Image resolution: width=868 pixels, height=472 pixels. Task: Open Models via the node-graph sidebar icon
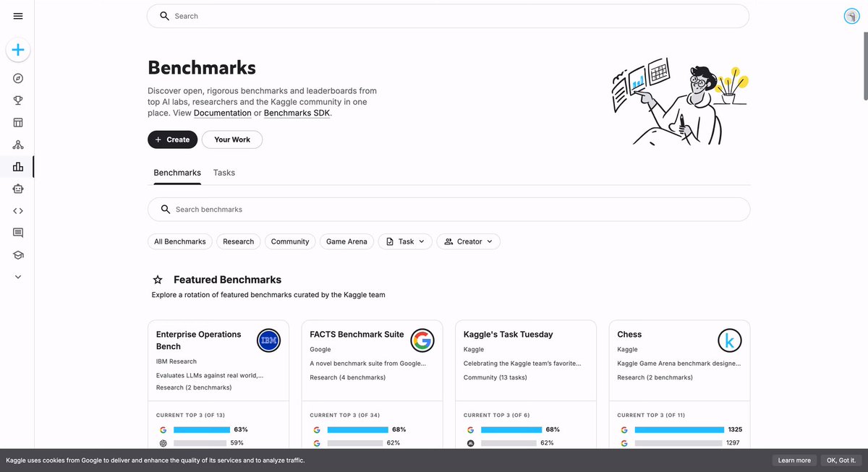(x=18, y=145)
